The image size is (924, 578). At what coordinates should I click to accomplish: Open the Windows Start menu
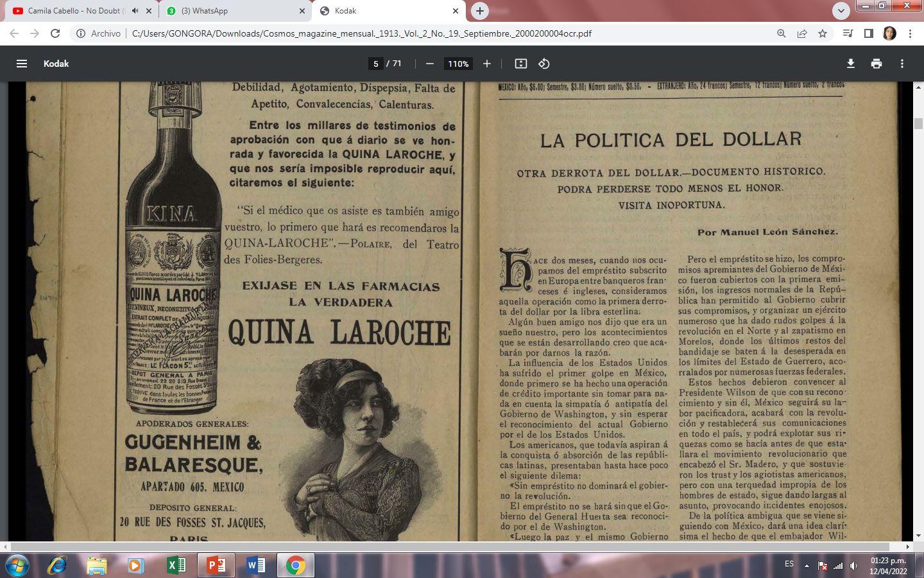click(x=17, y=565)
